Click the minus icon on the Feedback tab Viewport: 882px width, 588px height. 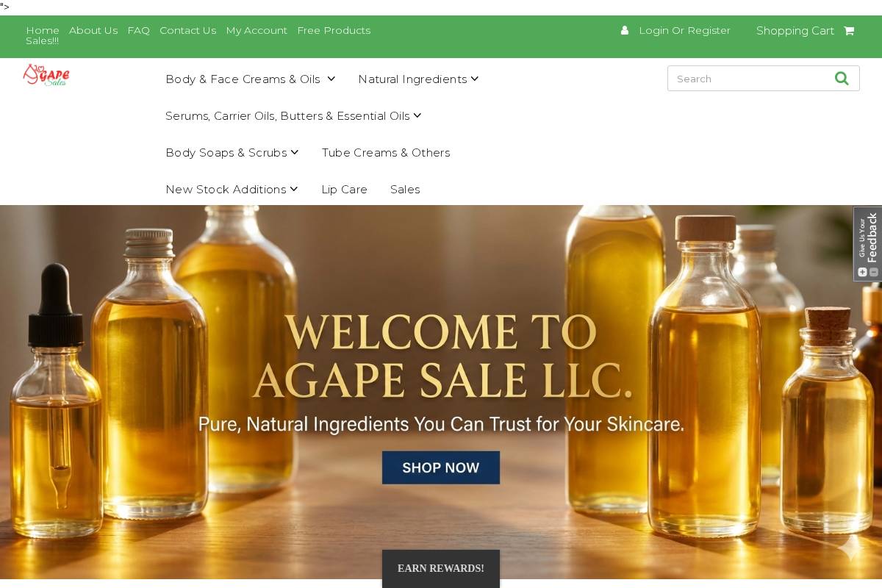[874, 272]
